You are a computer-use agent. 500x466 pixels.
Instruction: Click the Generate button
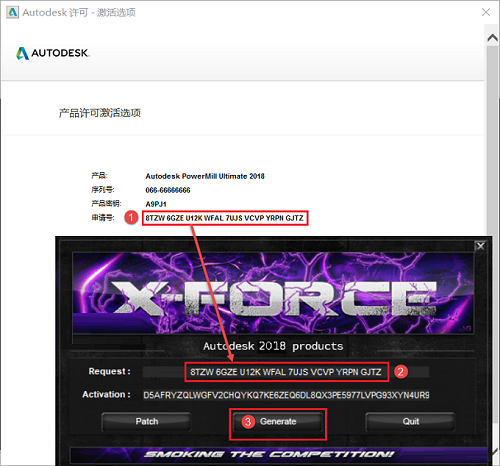point(278,422)
